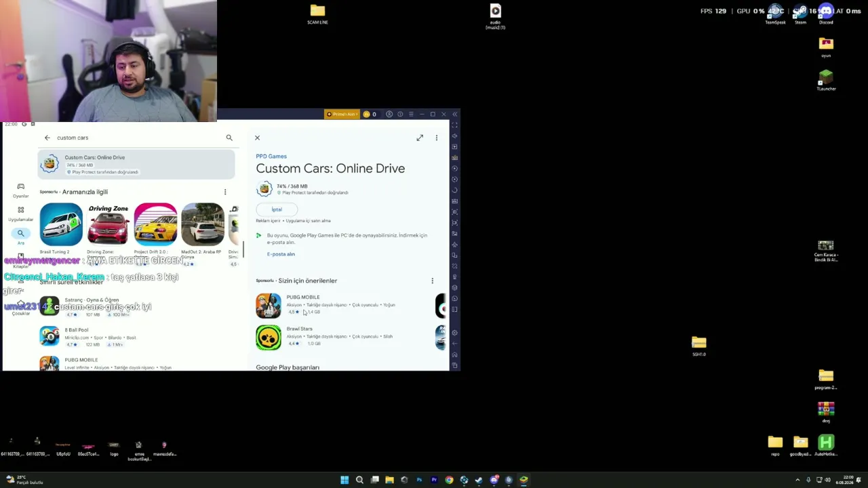Open Brawl Stars in the recommended list
This screenshot has height=488, width=868.
[x=342, y=337]
